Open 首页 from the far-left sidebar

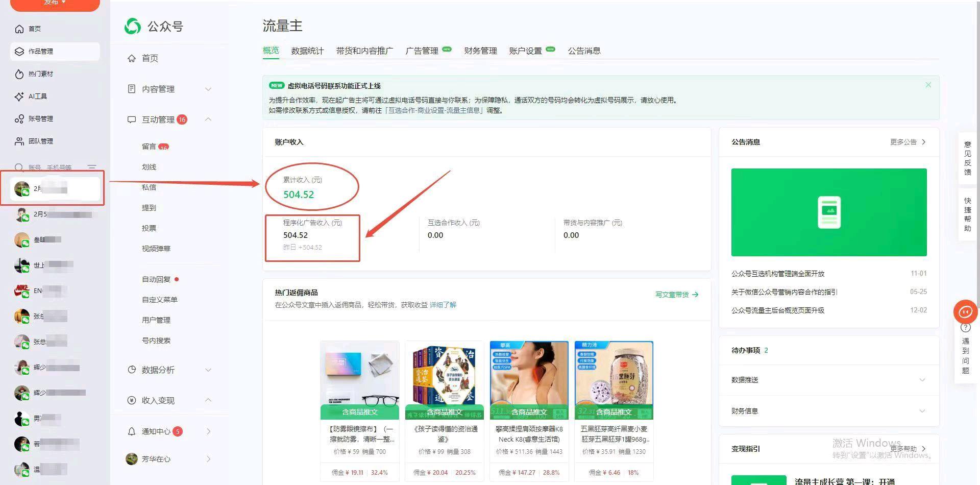(34, 29)
